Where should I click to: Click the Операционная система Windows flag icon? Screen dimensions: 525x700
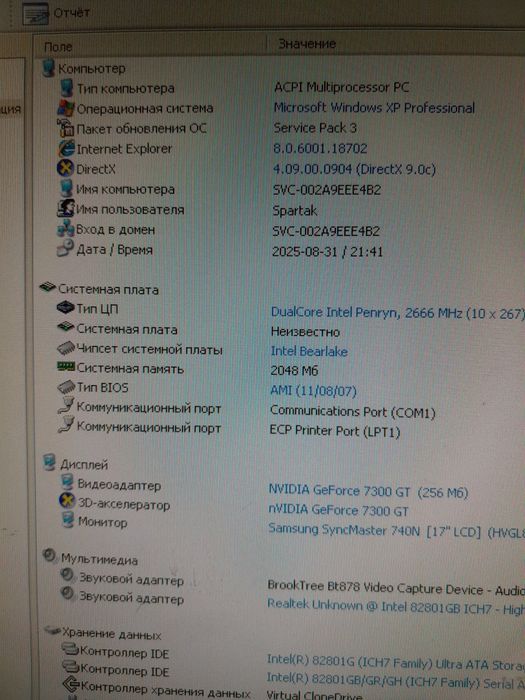66,108
